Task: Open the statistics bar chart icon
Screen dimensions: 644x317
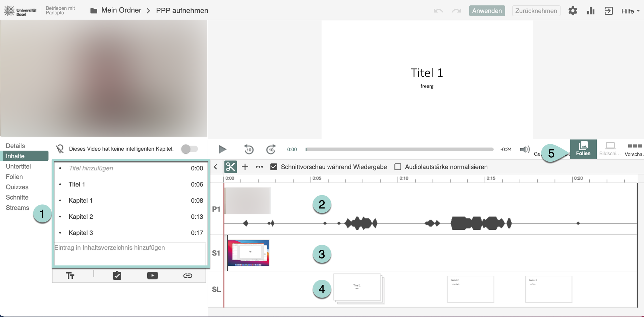Action: 591,11
